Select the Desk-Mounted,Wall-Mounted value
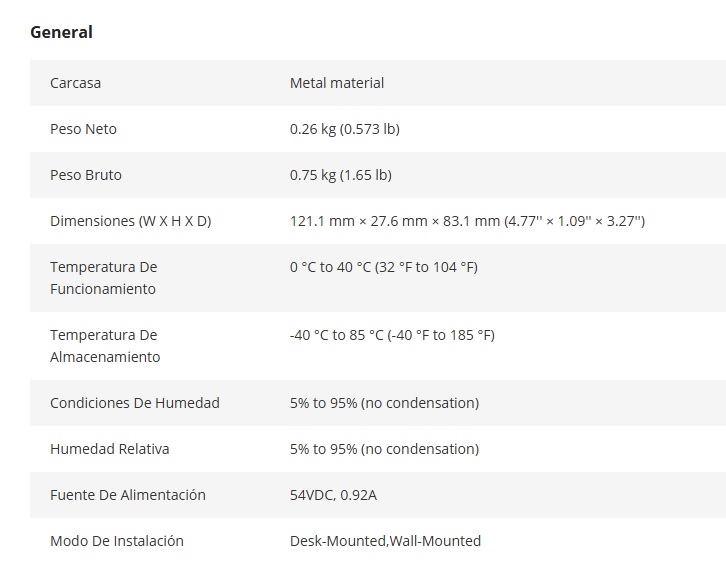The image size is (726, 578). [x=385, y=541]
